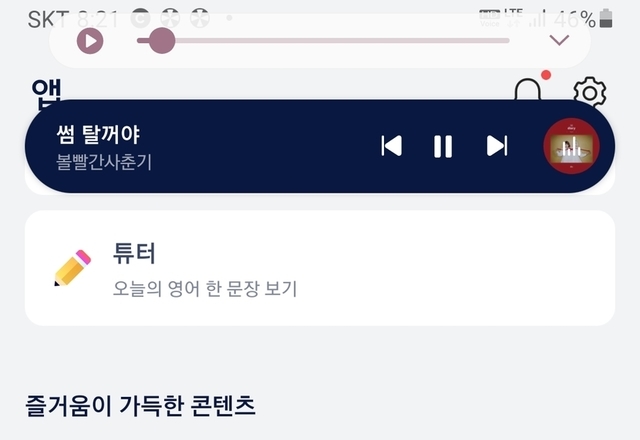
Task: Select 오늘의 영어 한 문장 보기
Action: tap(204, 289)
